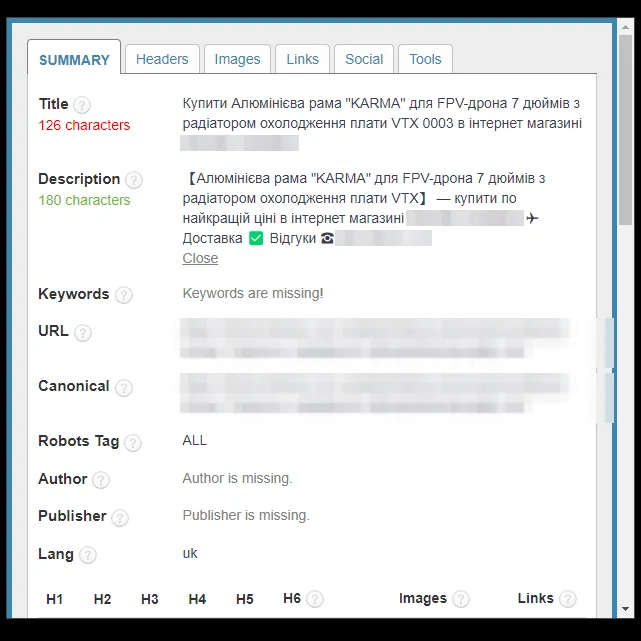
Task: Click the help icon next to Author
Action: point(101,480)
